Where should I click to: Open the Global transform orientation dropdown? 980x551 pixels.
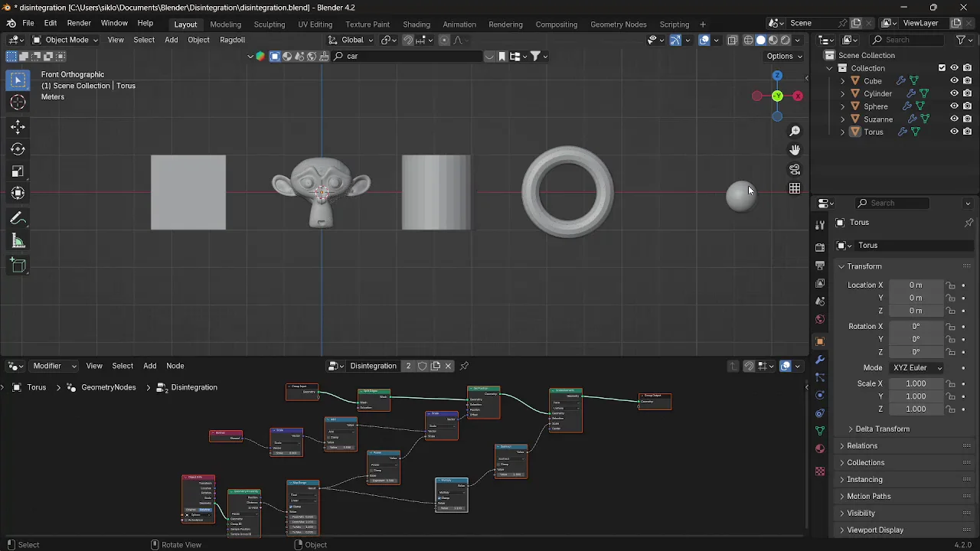point(352,40)
